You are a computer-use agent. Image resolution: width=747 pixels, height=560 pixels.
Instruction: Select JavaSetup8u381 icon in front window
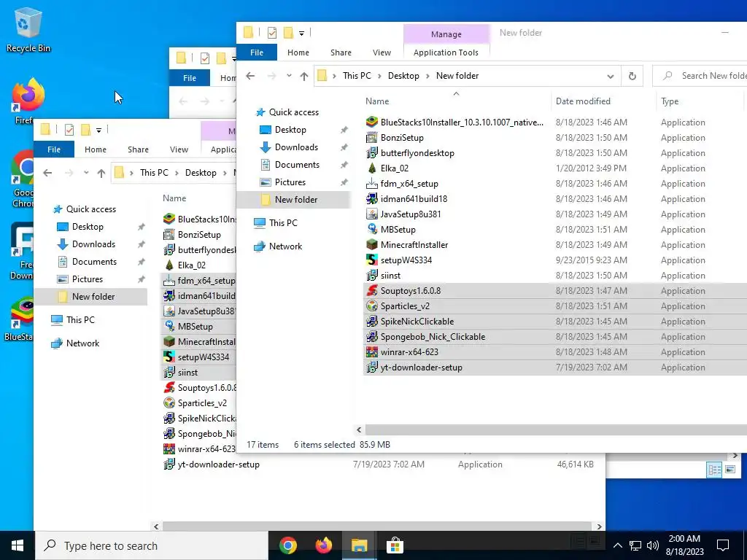tap(371, 214)
